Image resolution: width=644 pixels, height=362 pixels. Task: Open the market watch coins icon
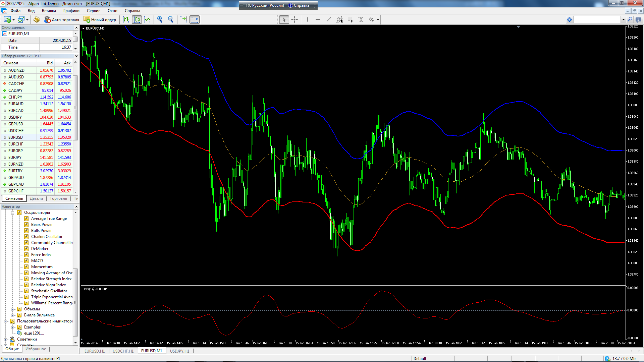37,19
